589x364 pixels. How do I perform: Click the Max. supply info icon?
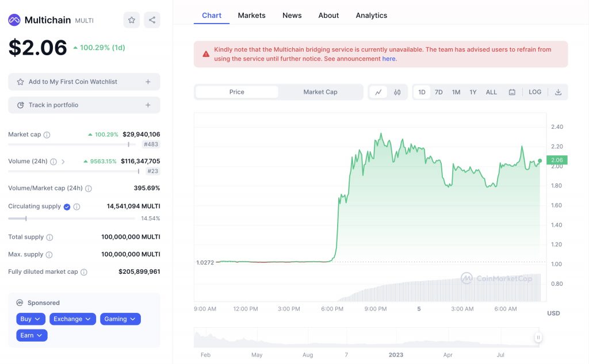(x=49, y=255)
